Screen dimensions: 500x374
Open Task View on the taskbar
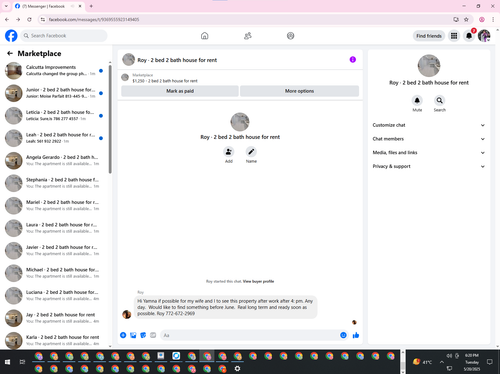click(x=22, y=362)
